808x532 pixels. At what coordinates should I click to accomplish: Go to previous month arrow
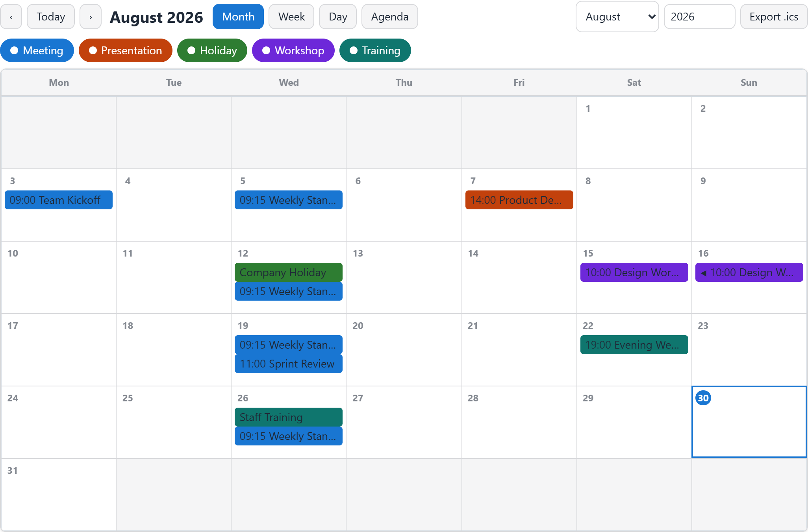(11, 17)
